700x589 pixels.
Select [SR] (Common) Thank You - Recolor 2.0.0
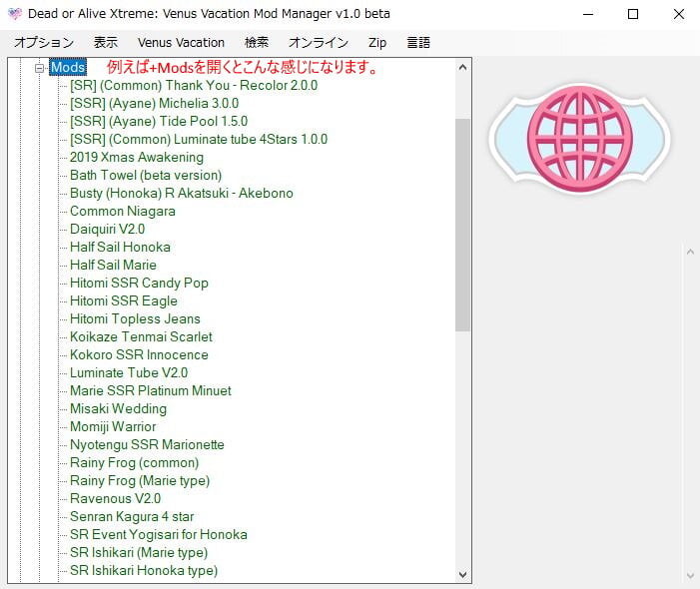(194, 85)
